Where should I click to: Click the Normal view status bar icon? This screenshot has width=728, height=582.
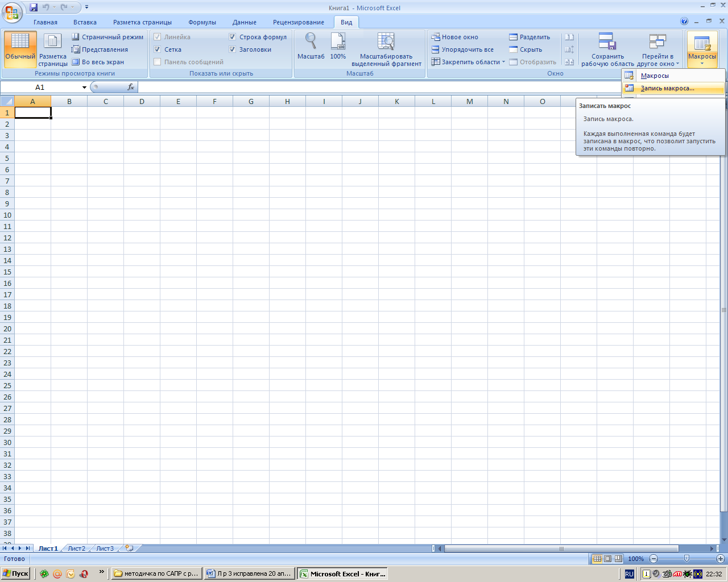pyautogui.click(x=597, y=559)
